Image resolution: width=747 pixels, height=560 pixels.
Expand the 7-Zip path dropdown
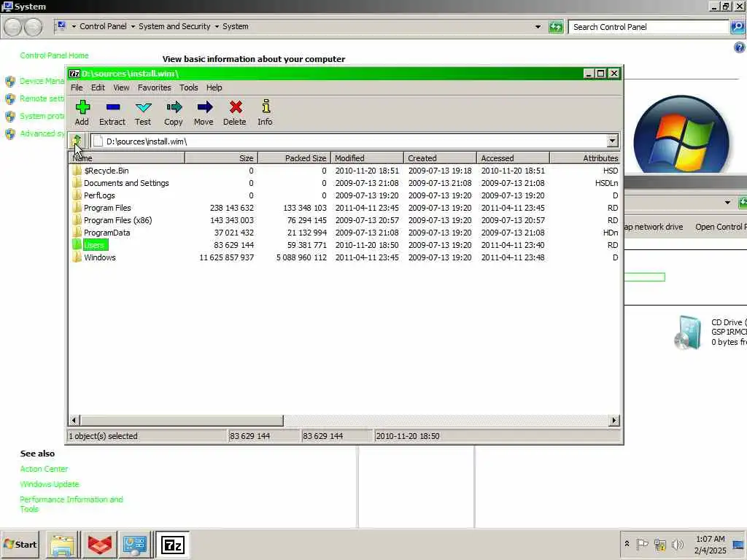point(612,141)
